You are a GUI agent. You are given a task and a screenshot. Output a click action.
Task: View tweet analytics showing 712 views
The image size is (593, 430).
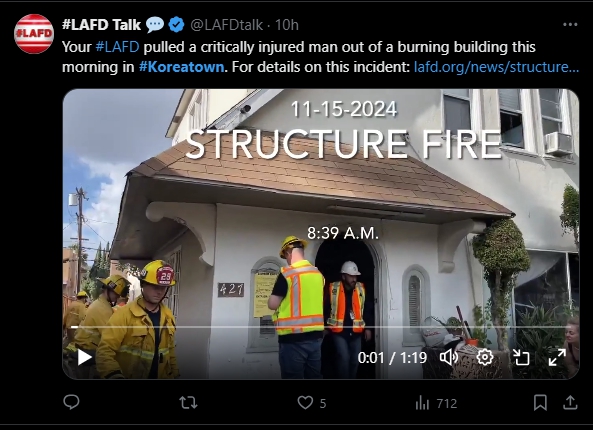coord(436,403)
